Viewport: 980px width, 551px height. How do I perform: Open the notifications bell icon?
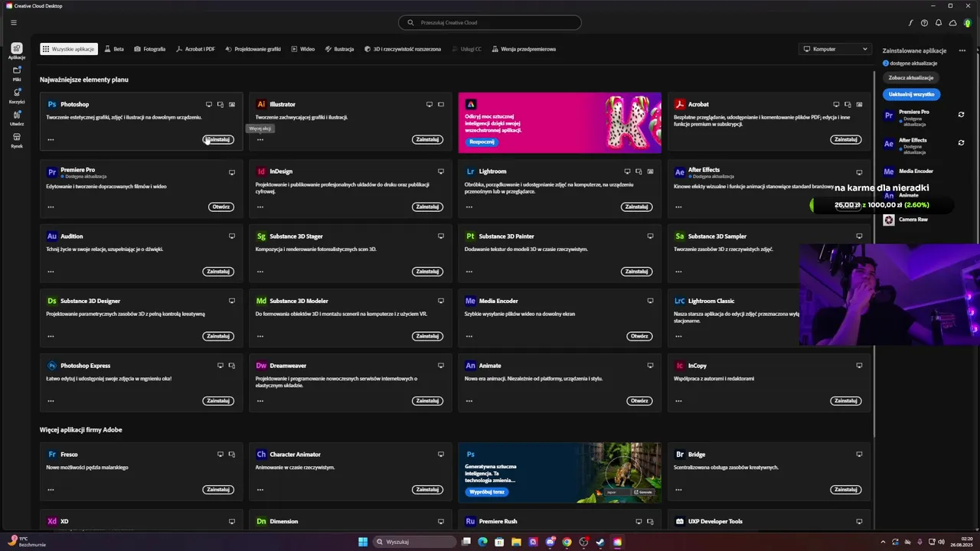(x=939, y=23)
